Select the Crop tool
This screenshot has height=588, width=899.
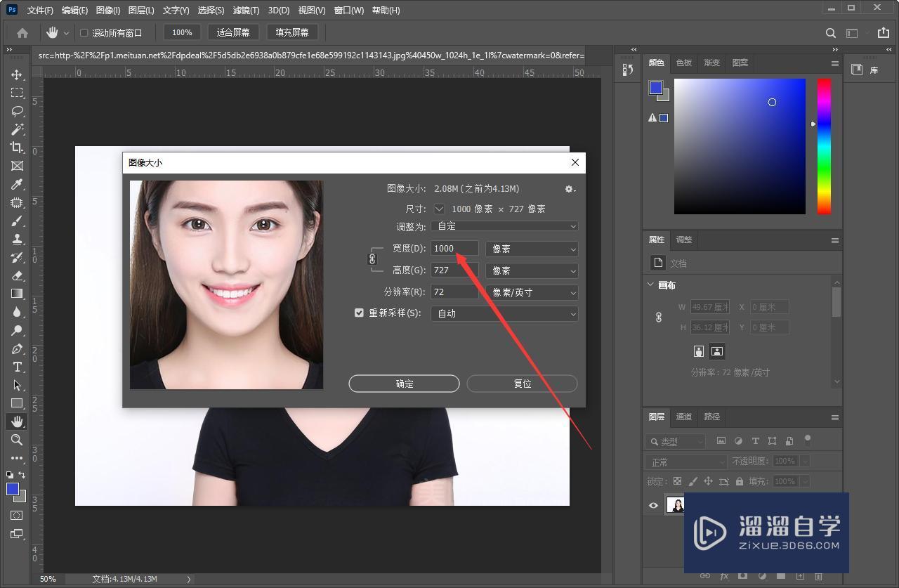point(18,148)
